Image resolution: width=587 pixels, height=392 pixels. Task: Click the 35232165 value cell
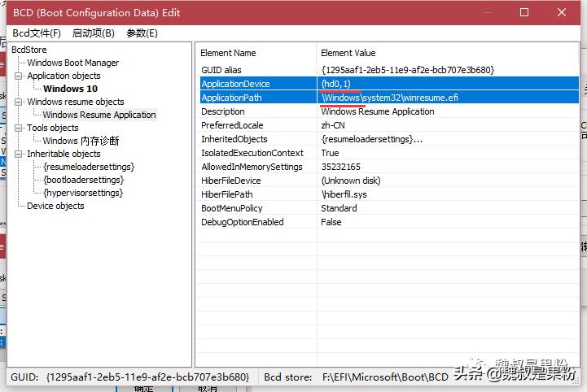click(x=340, y=167)
